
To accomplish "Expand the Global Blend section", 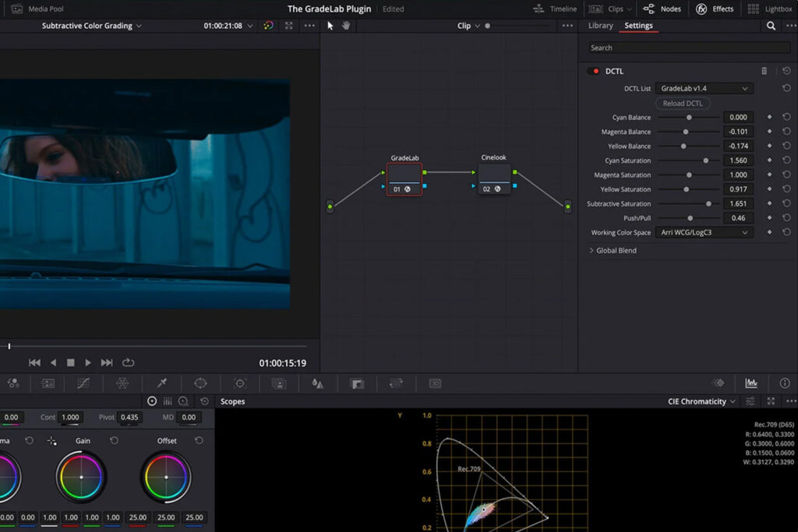I will coord(613,251).
